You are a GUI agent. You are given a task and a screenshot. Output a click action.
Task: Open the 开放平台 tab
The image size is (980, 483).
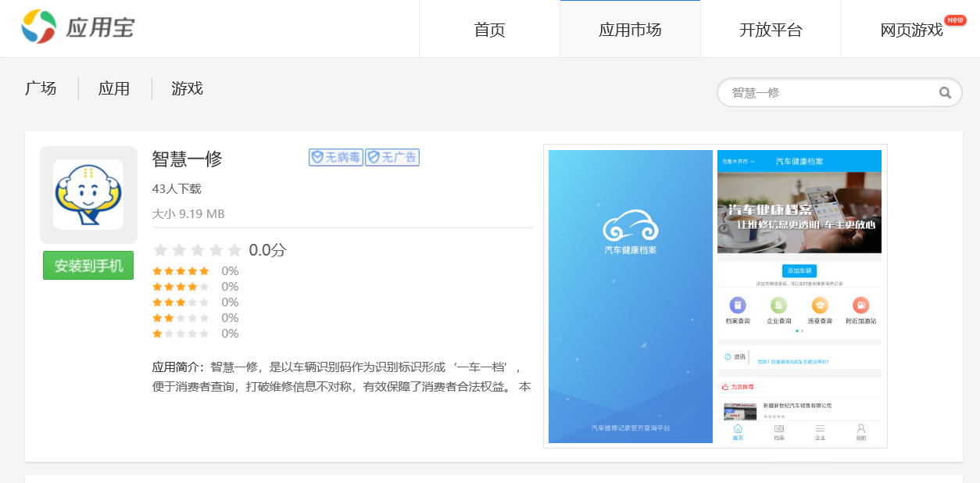(771, 29)
